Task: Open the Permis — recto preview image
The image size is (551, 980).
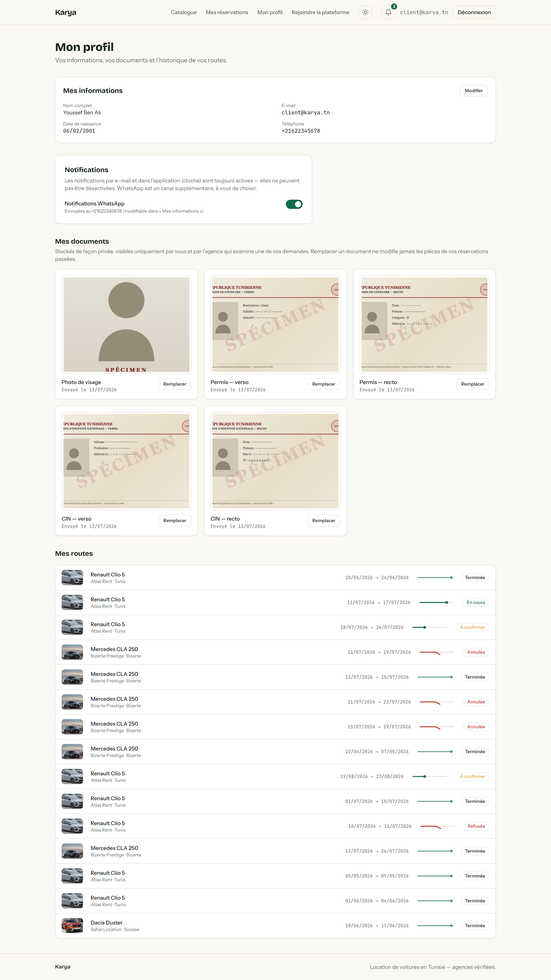Action: tap(424, 325)
